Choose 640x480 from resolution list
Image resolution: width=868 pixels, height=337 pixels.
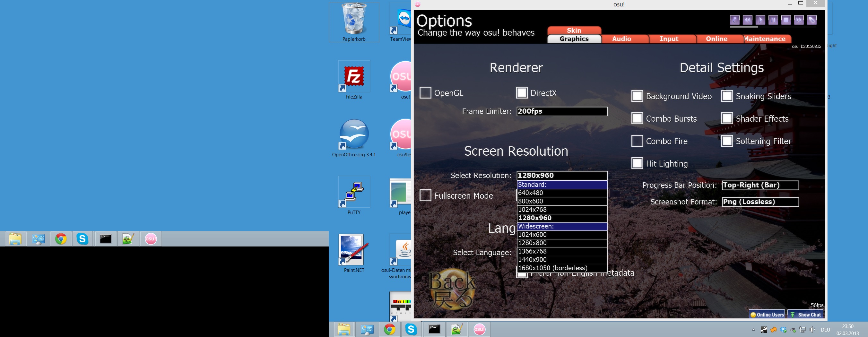pos(562,193)
